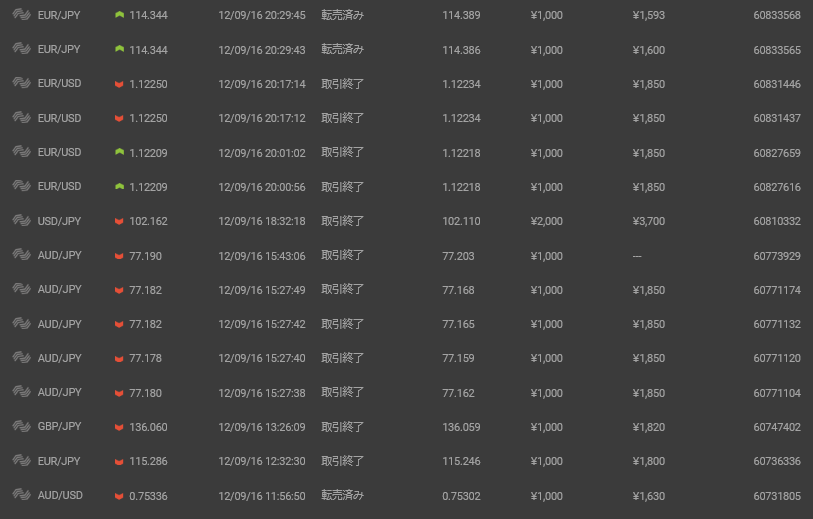Click the red down arrow beside 0.75336

[119, 496]
